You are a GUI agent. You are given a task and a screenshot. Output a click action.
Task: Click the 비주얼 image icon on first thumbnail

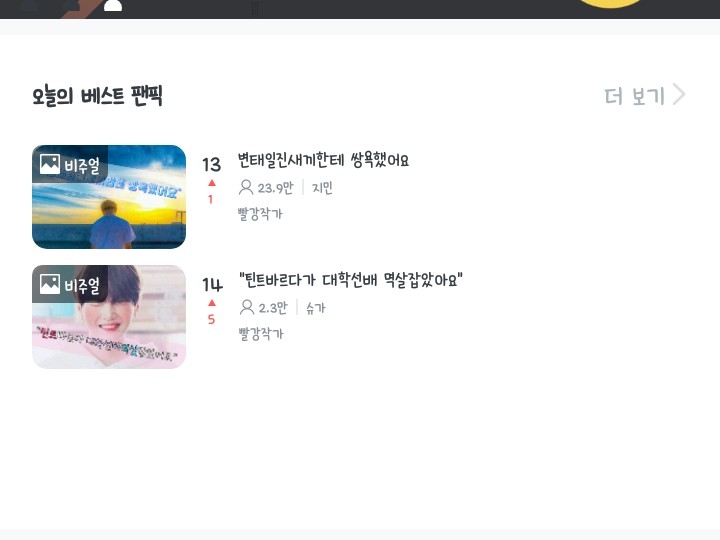point(50,164)
